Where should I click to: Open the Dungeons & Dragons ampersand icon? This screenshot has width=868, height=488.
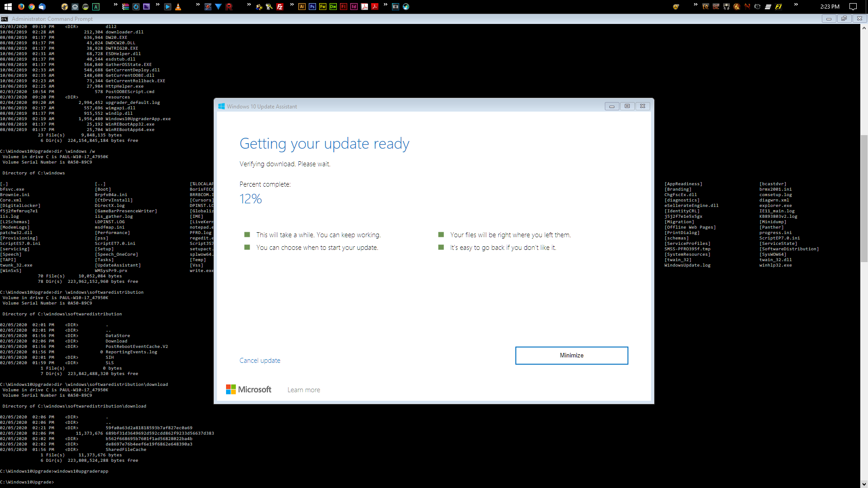tap(737, 7)
